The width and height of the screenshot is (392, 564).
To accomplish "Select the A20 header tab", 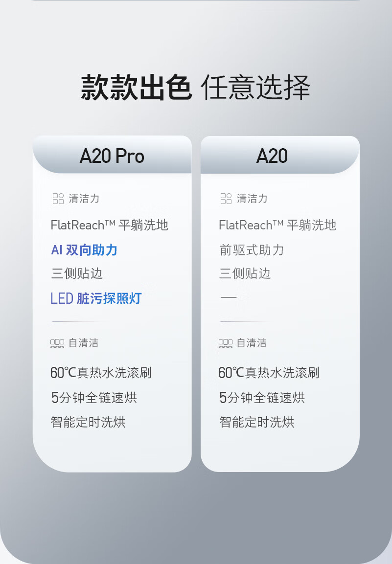I will (272, 156).
